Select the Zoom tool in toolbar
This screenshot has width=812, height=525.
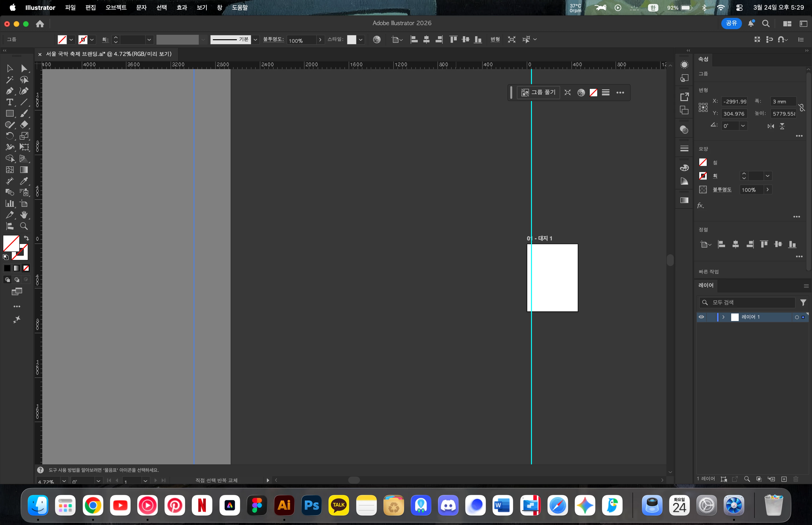click(24, 226)
